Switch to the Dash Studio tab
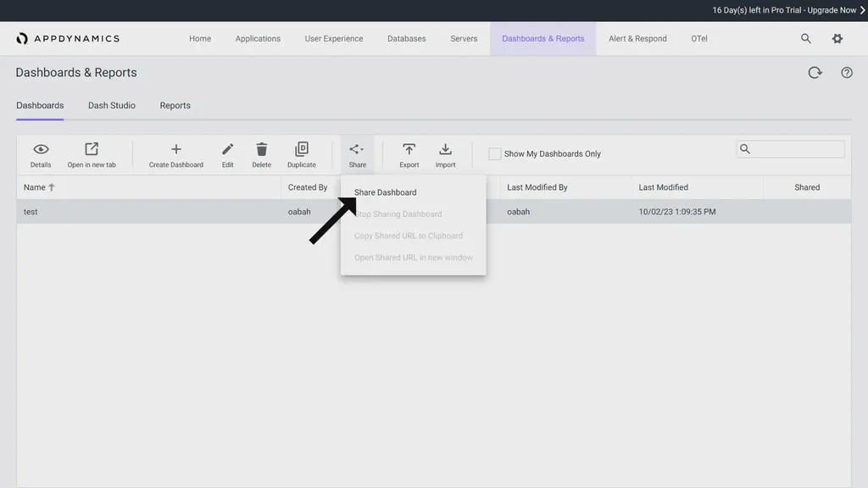 pyautogui.click(x=111, y=105)
